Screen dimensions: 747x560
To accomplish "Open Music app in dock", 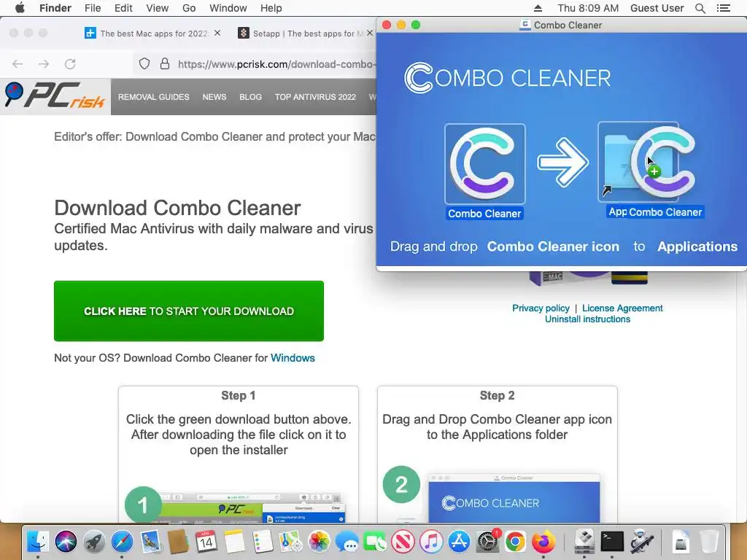I will pyautogui.click(x=431, y=542).
